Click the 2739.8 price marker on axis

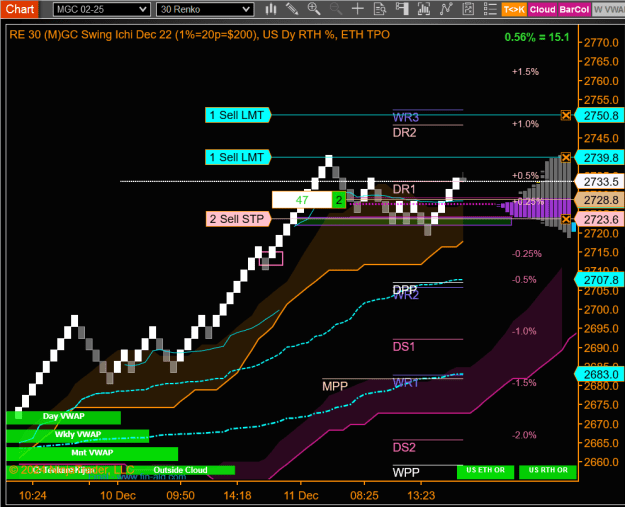point(599,158)
